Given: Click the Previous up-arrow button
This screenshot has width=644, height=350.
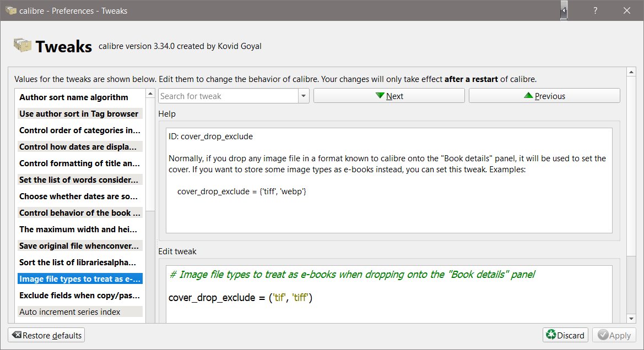Looking at the screenshot, I should 544,96.
